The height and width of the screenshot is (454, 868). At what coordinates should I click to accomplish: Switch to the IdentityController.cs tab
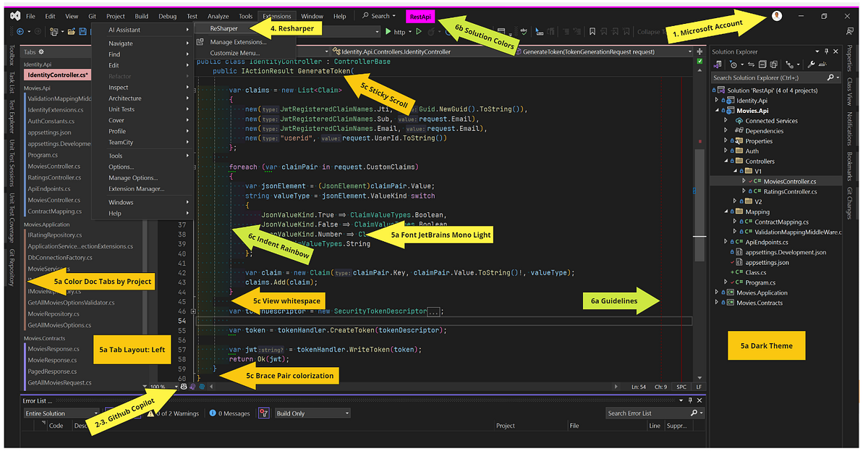pyautogui.click(x=57, y=74)
